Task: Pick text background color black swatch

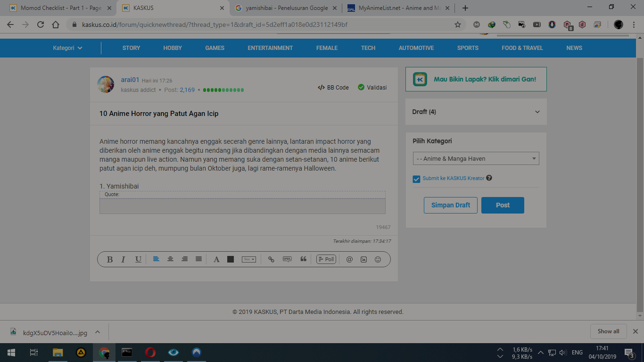Action: [230, 259]
